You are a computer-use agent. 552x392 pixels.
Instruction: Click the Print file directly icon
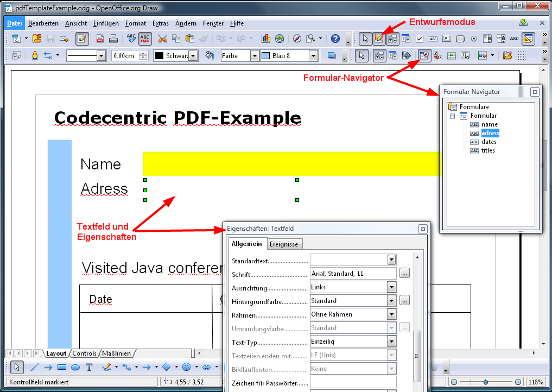(113, 39)
